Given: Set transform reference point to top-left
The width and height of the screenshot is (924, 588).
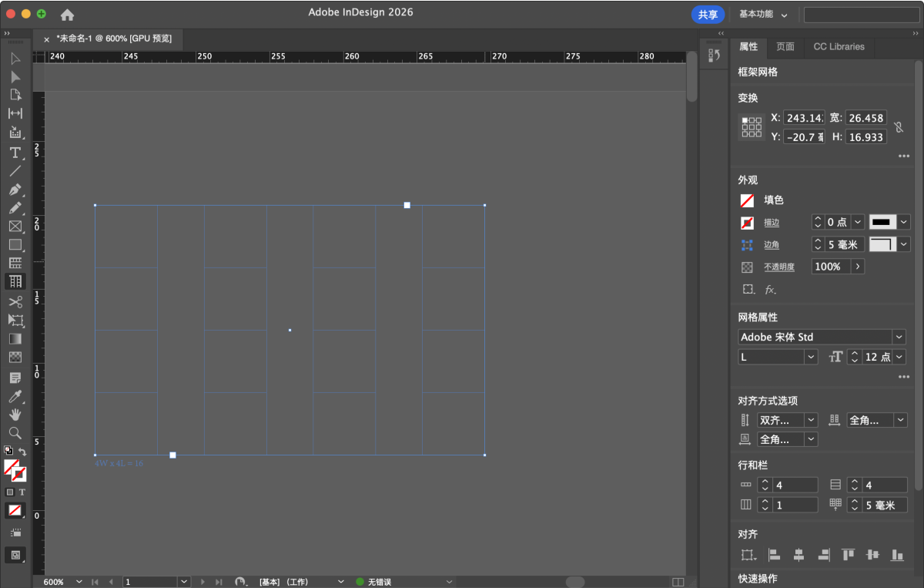Looking at the screenshot, I should coord(745,120).
